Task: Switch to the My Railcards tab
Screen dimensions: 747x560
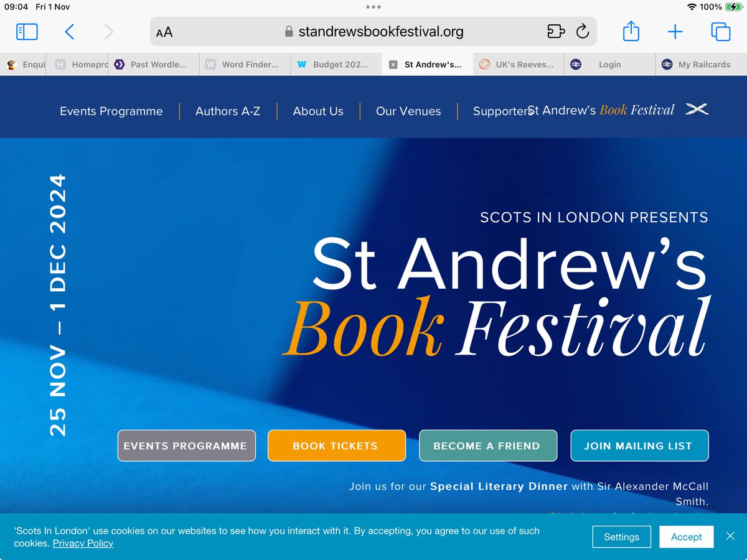Action: [x=701, y=64]
